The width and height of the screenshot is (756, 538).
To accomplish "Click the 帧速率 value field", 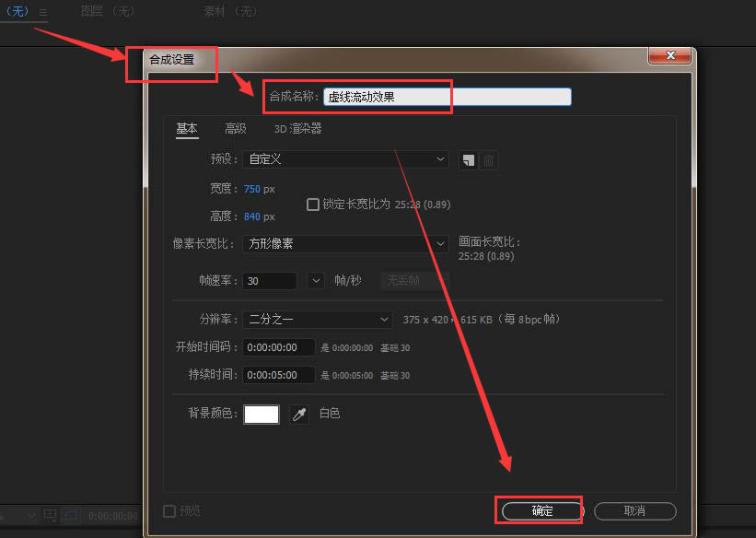I will pyautogui.click(x=270, y=281).
